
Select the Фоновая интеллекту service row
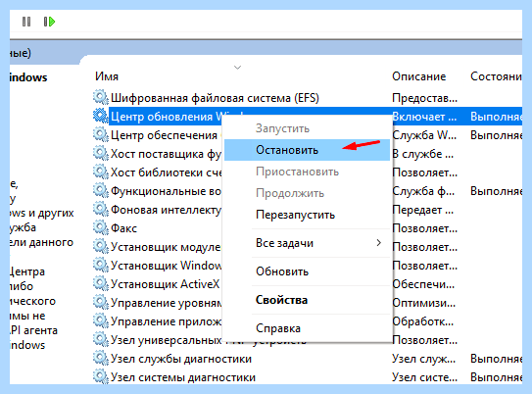pyautogui.click(x=166, y=210)
